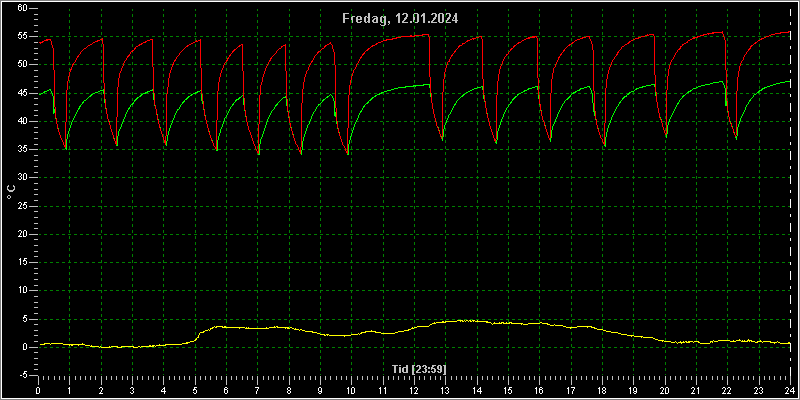Viewport: 800px width, 400px height.
Task: Select hour 24 at the end of the time axis
Action: point(789,390)
